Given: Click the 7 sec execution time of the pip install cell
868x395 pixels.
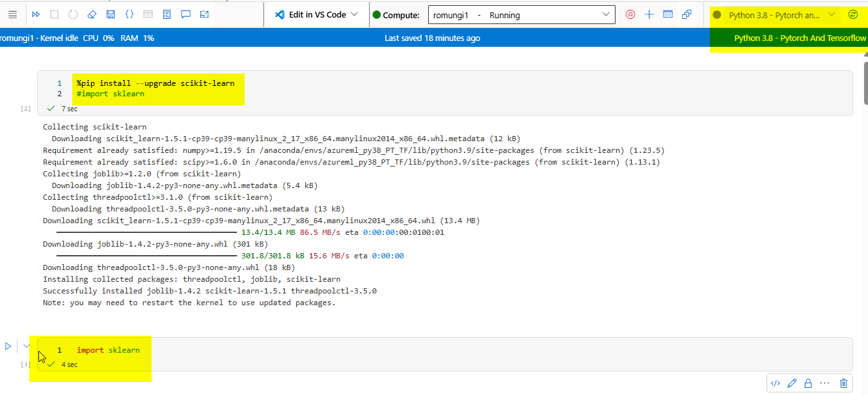Looking at the screenshot, I should (69, 109).
